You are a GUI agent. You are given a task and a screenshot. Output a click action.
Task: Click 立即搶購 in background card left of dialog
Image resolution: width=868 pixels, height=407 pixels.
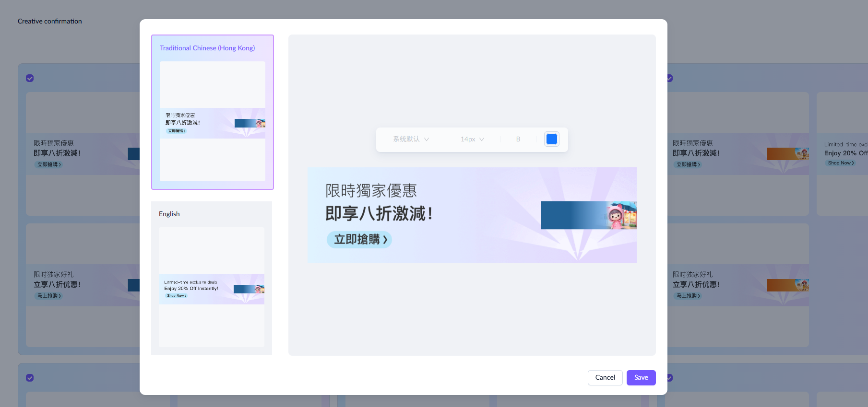pyautogui.click(x=49, y=164)
